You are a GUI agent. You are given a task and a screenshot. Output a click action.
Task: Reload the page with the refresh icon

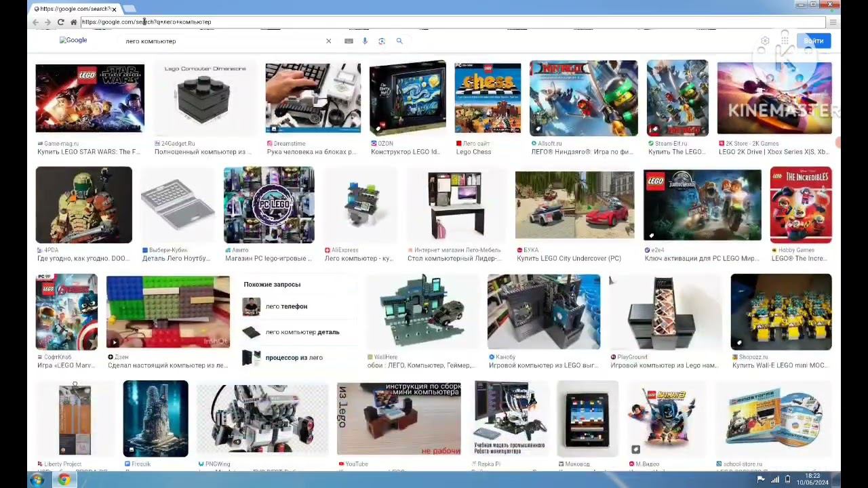pos(60,22)
